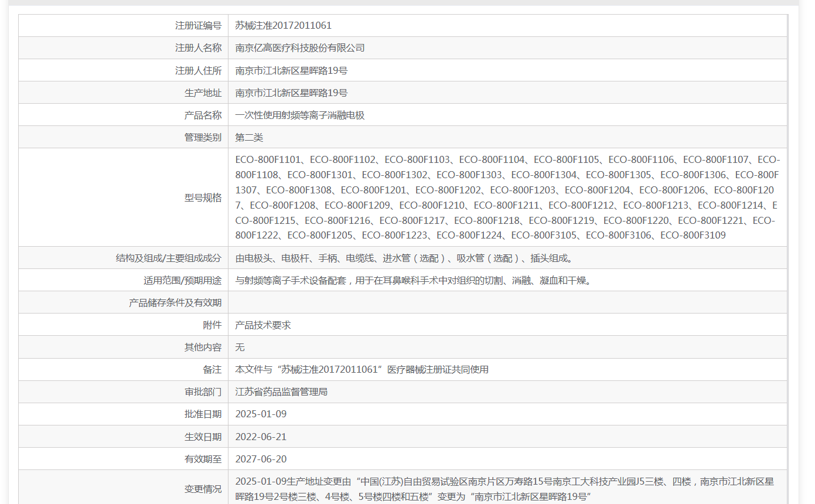
Task: Select the effective date '2022-06-21'
Action: [261, 437]
